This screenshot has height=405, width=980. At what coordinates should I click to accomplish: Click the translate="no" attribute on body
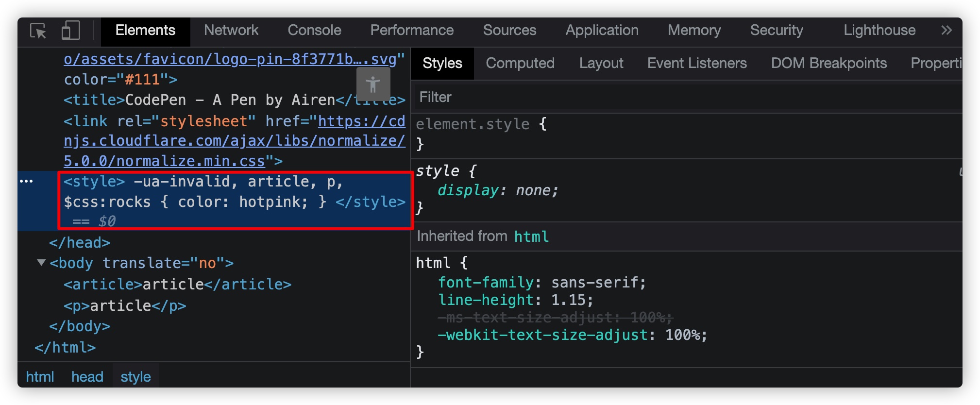[164, 263]
